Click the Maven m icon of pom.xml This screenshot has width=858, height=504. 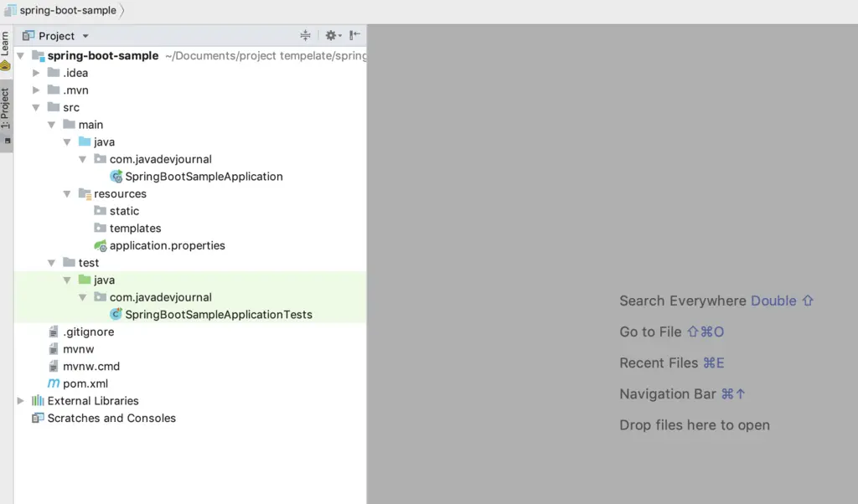pyautogui.click(x=53, y=383)
